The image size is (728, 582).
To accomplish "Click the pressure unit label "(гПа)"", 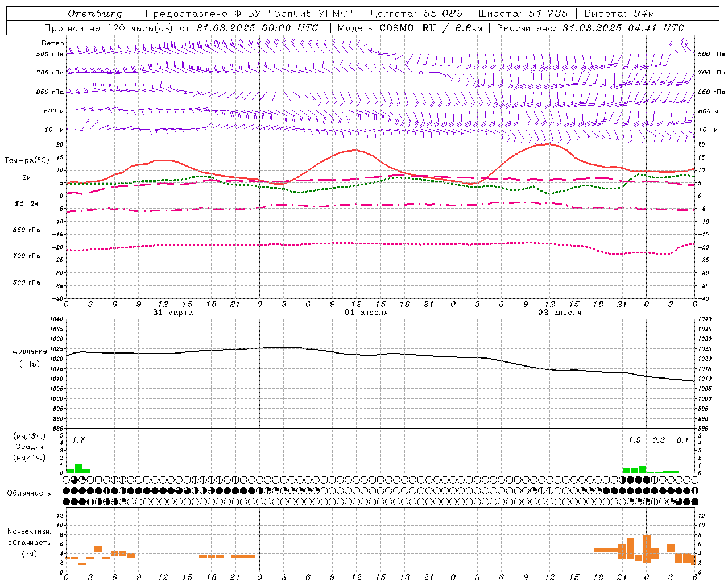I will point(30,364).
